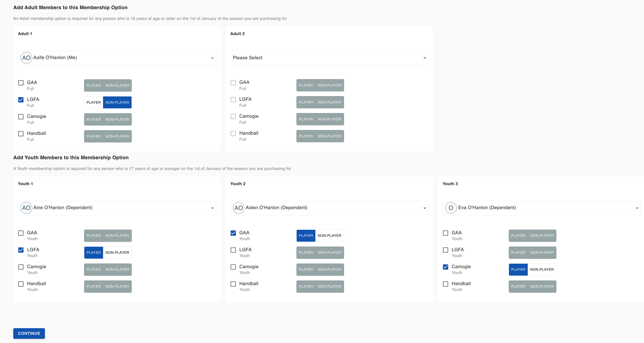Tick the Camogie Full checkbox for Adult 2
The width and height of the screenshot is (644, 343).
[233, 117]
